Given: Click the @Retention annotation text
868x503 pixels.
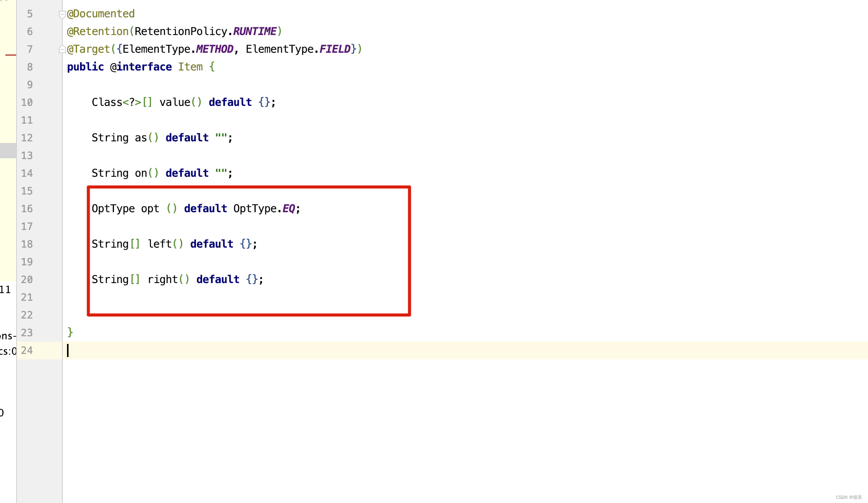Looking at the screenshot, I should coord(98,32).
